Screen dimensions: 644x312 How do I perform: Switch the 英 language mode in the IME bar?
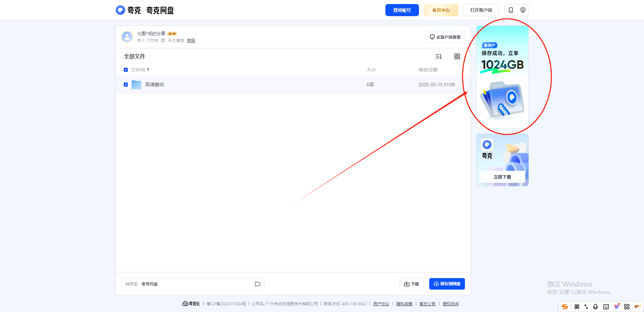[x=577, y=307]
